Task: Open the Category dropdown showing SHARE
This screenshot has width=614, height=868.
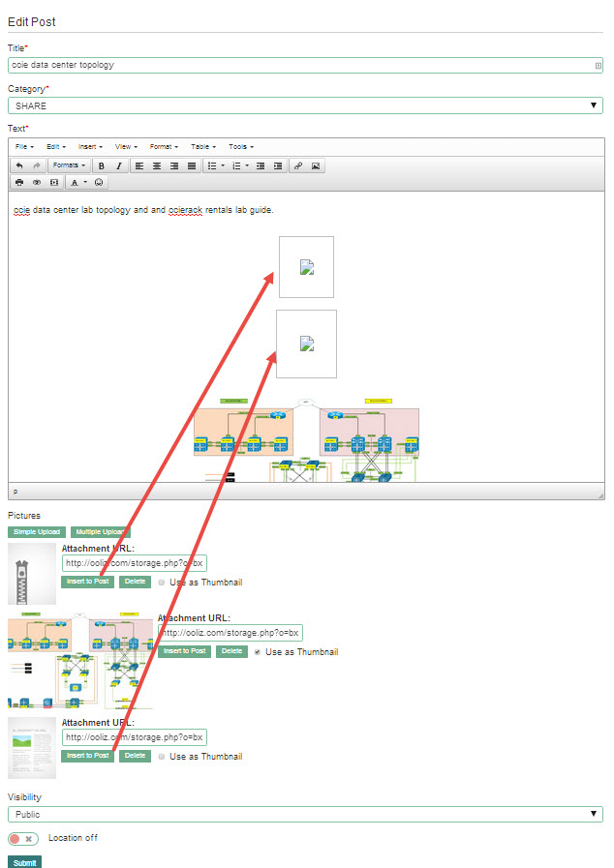Action: point(305,105)
